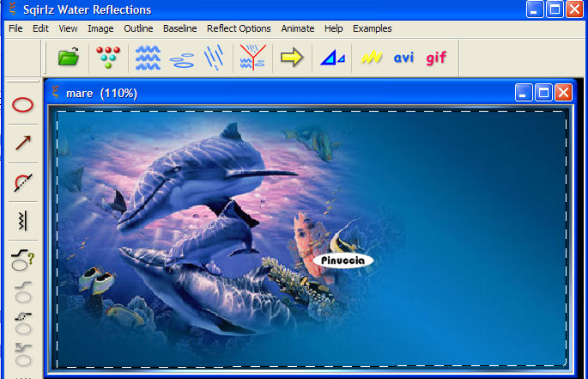
Task: Click the greyed curve-over-ellipse sidebar tool
Action: pyautogui.click(x=23, y=292)
